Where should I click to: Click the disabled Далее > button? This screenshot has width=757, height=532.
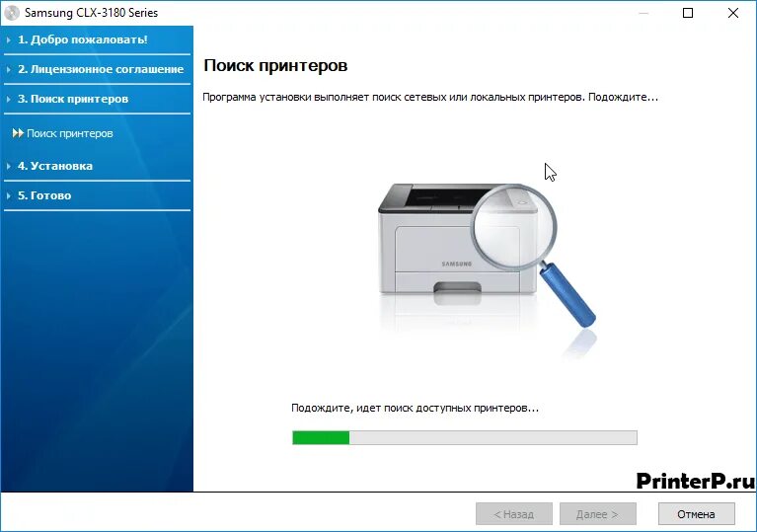[598, 514]
